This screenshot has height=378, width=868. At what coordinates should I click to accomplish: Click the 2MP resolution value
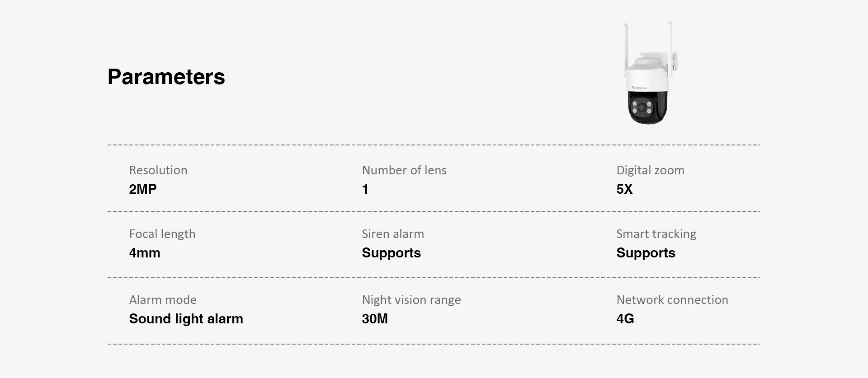pos(142,189)
